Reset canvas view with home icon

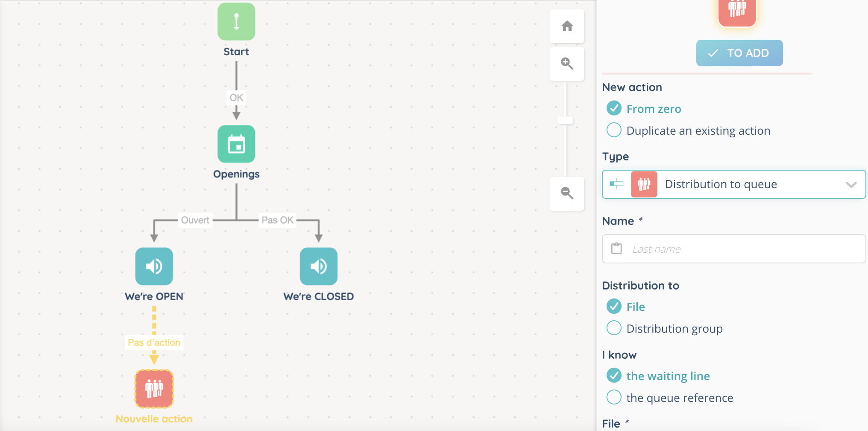567,26
